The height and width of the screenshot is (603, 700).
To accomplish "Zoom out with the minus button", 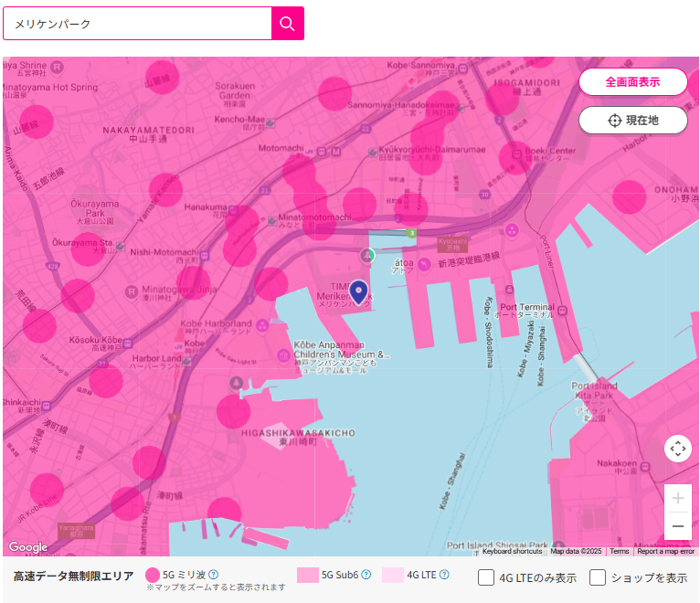I will (x=678, y=526).
